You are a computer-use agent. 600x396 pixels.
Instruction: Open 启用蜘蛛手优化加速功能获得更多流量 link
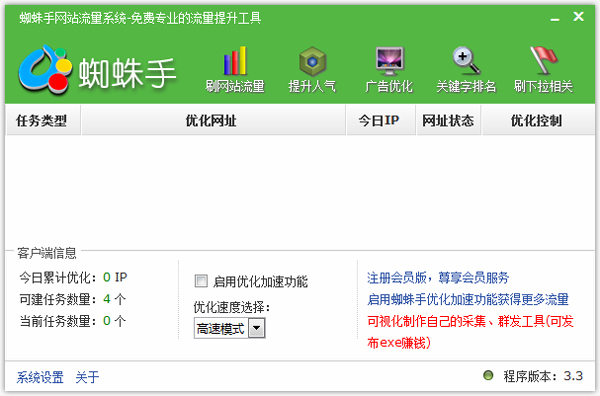click(x=468, y=299)
